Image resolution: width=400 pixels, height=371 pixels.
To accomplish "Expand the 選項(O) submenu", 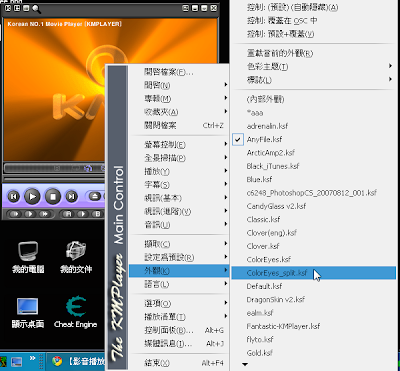I will point(179,303).
